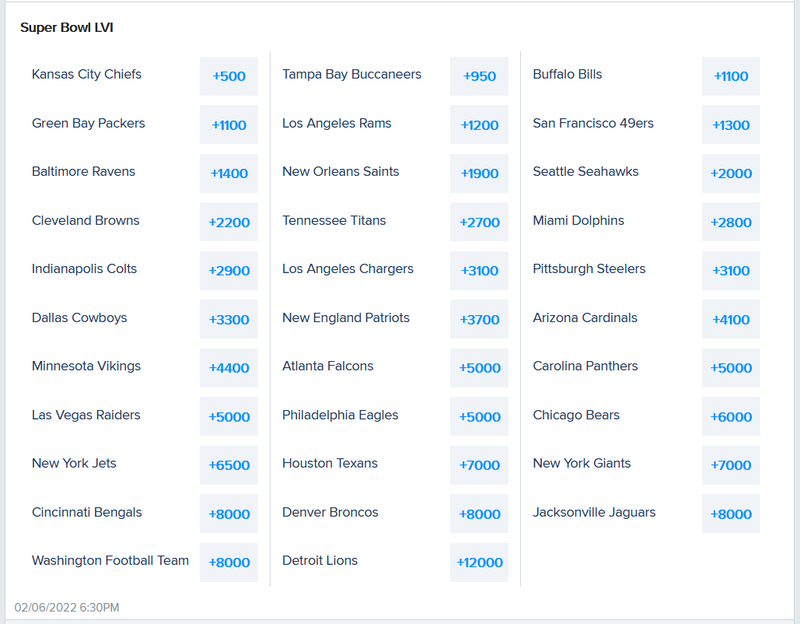This screenshot has width=800, height=624.
Task: Select Dallas Cowboys +3300 odds
Action: [x=229, y=319]
